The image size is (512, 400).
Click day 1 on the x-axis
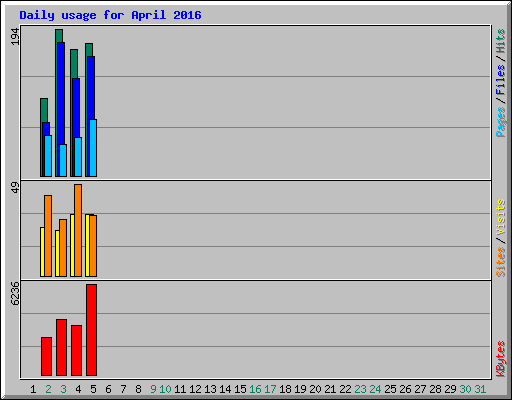point(33,389)
